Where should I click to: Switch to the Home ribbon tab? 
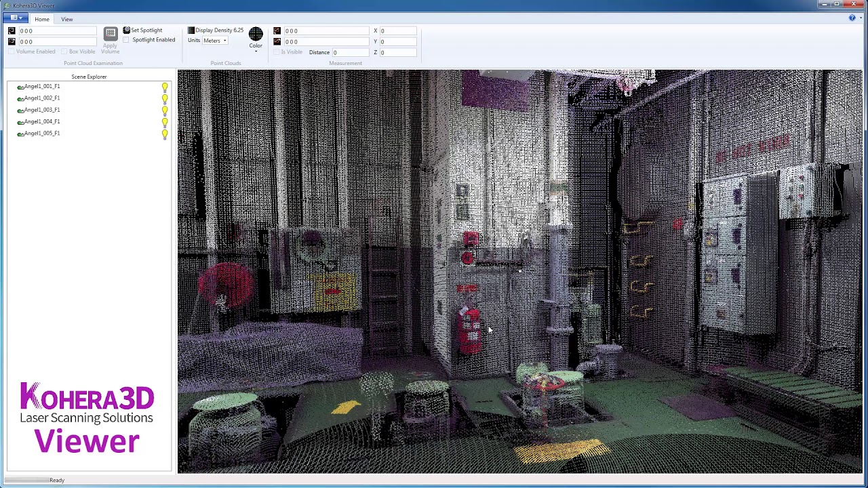[41, 19]
